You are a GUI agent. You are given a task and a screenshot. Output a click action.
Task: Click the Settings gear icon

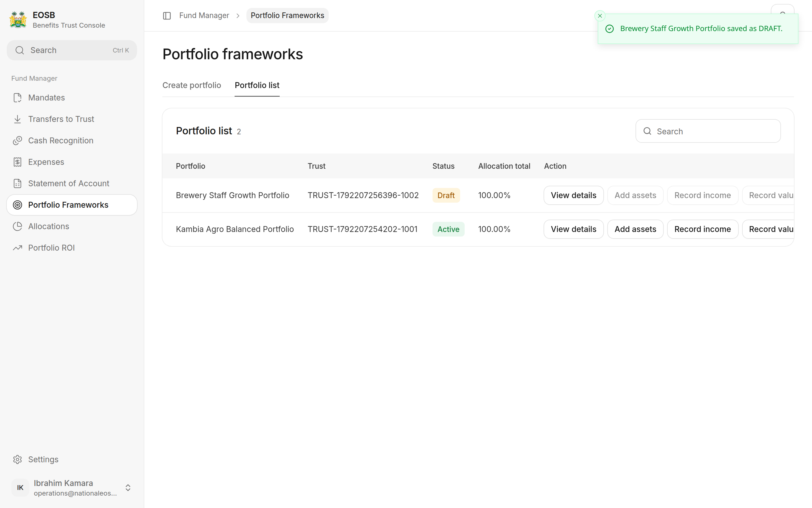click(x=17, y=459)
